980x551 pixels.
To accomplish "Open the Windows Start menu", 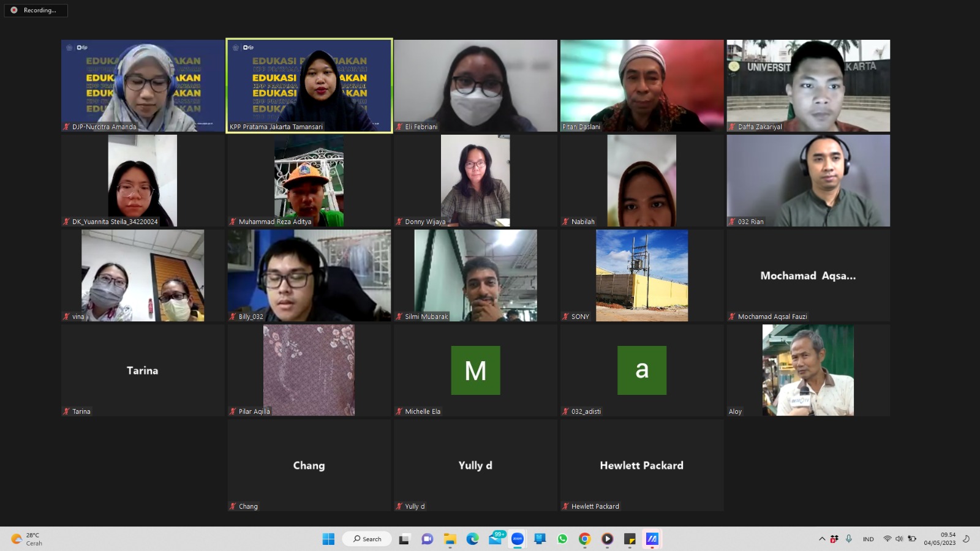I will coord(328,539).
